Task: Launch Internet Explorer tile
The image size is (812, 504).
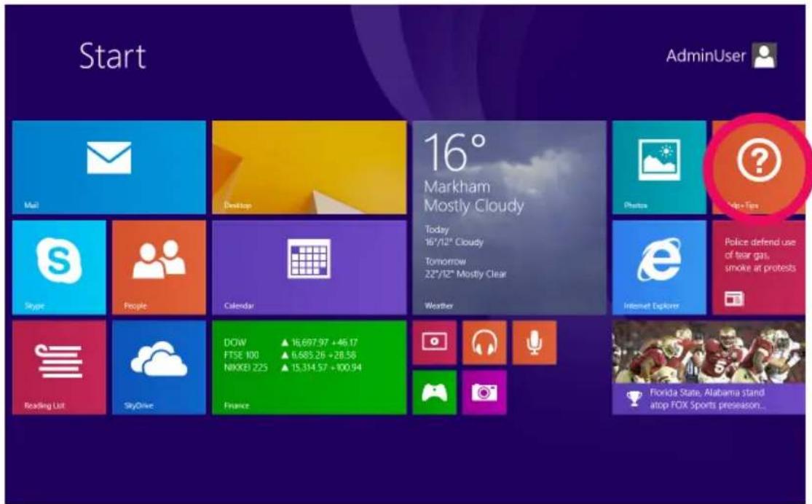Action: point(659,267)
